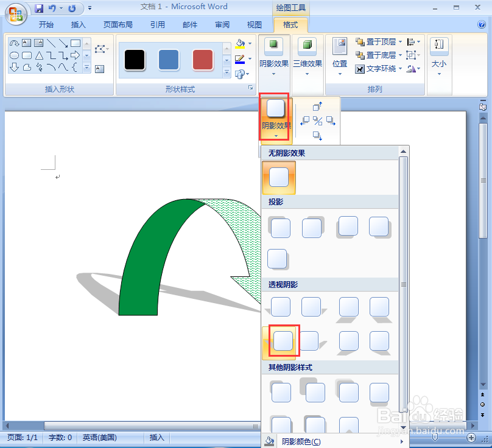
Task: Apply the red shape style
Action: (203, 60)
